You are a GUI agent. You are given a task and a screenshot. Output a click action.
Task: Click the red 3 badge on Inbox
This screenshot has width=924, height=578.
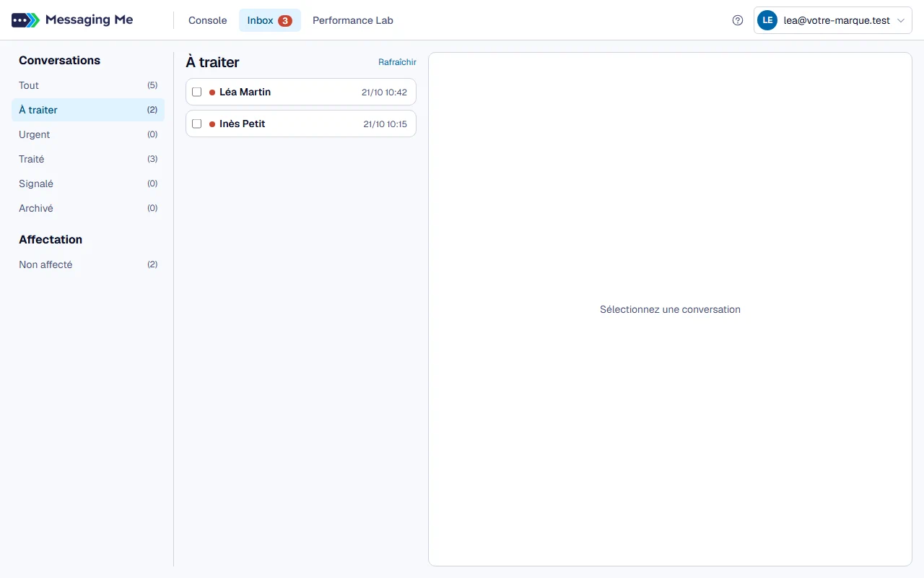coord(285,21)
